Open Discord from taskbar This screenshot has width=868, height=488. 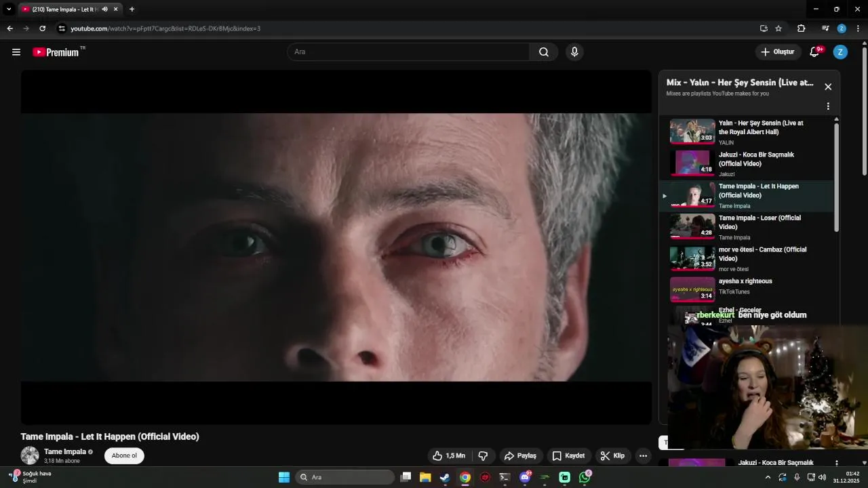(x=525, y=477)
